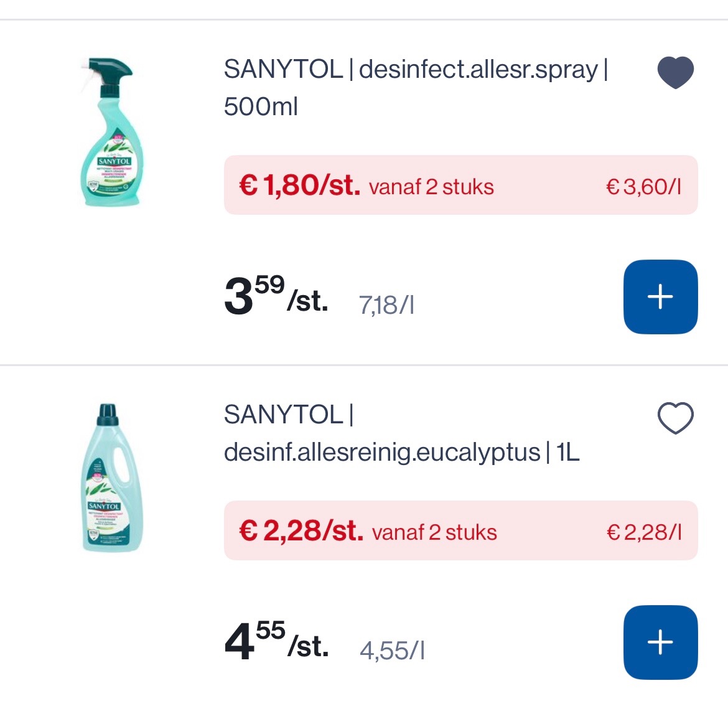This screenshot has height=706, width=728.
Task: Click the plus icon for the eucalyptus cleaner
Action: coord(660,642)
